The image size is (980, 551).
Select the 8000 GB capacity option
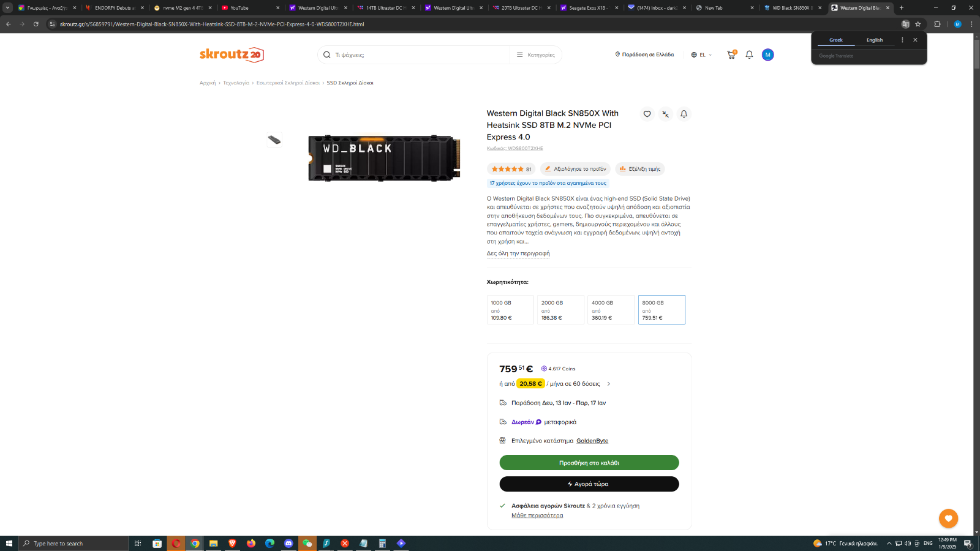click(661, 310)
